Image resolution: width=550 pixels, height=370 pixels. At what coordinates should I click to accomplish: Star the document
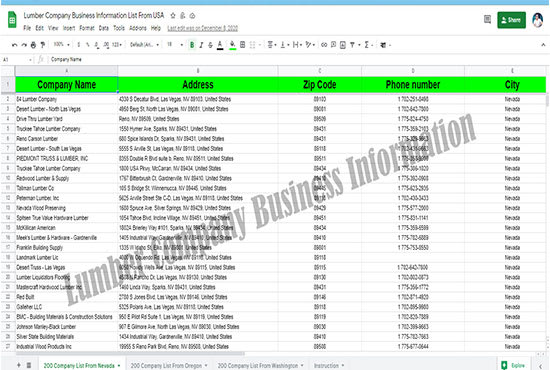point(173,15)
